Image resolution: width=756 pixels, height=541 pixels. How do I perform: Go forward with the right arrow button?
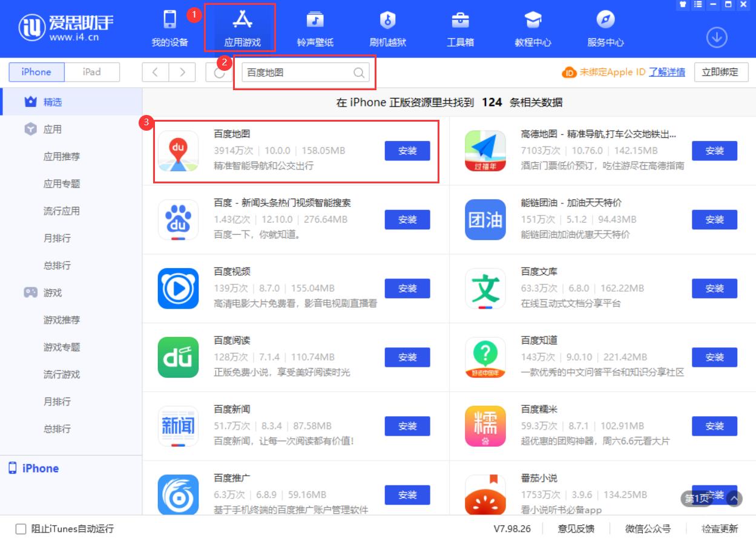click(x=182, y=72)
